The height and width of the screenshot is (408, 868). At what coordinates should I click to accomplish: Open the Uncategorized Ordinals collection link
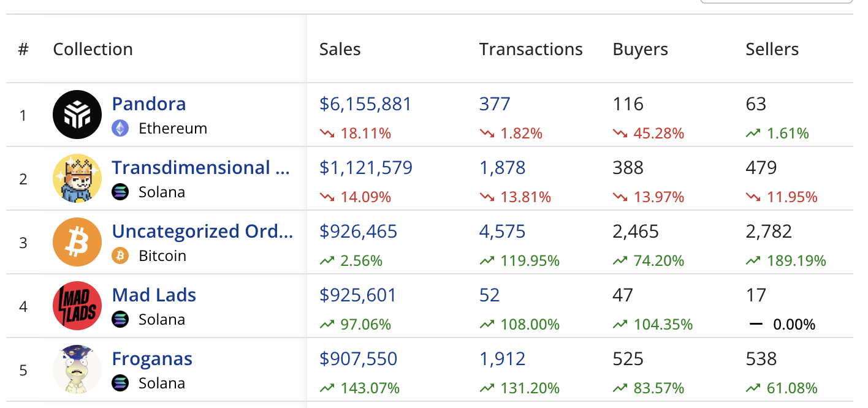tap(202, 231)
